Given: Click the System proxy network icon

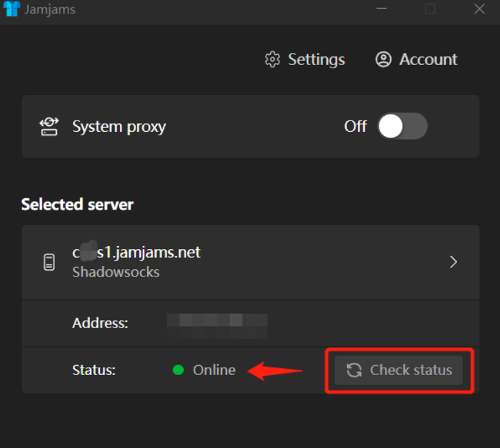Looking at the screenshot, I should (x=50, y=127).
